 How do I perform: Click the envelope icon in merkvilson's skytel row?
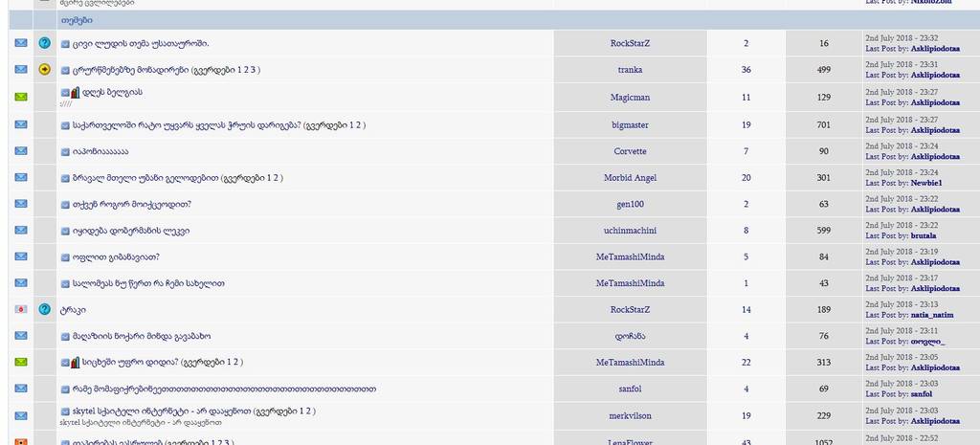tap(21, 415)
